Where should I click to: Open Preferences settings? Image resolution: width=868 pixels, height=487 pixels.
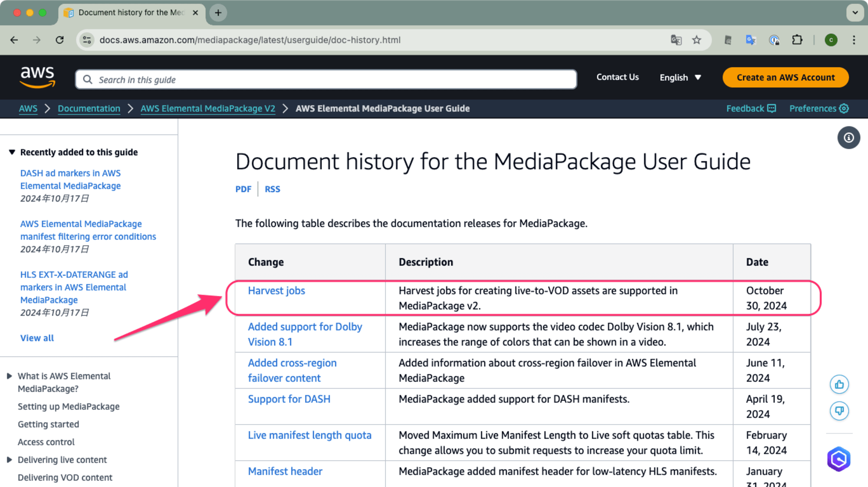click(819, 108)
